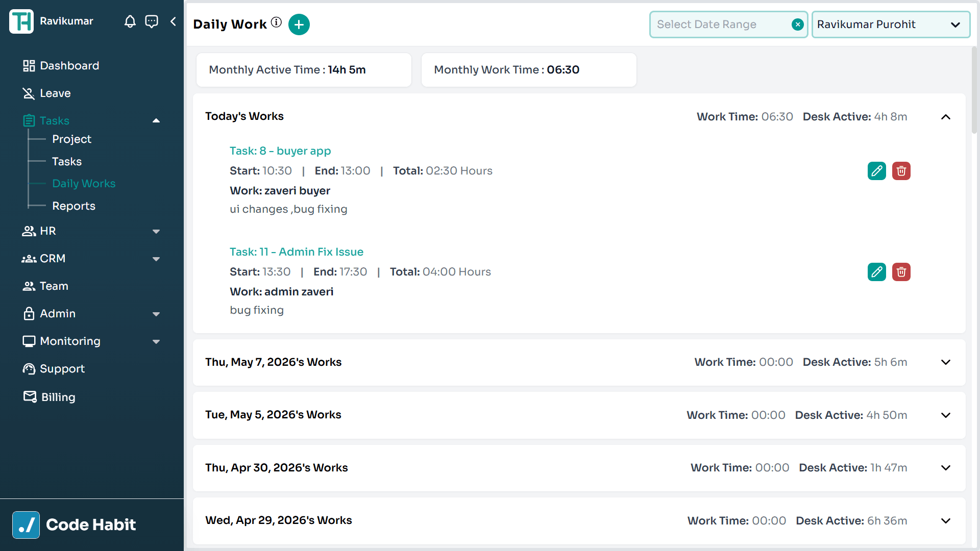The image size is (980, 551).
Task: Click the Select Date Range field
Action: tap(728, 24)
